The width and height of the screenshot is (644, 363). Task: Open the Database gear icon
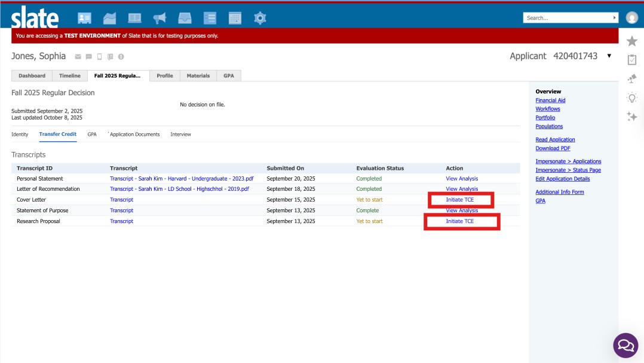click(260, 19)
